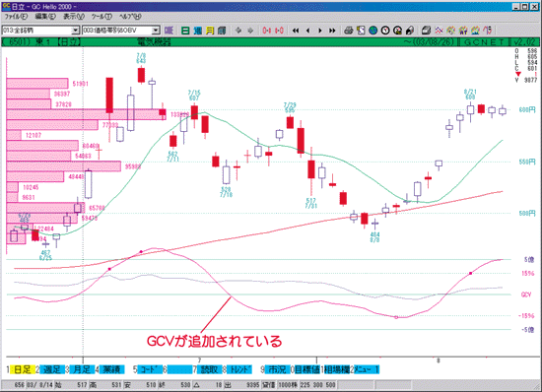Click the colorful pie-like chart icon
The height and width of the screenshot is (392, 542).
click(x=450, y=31)
